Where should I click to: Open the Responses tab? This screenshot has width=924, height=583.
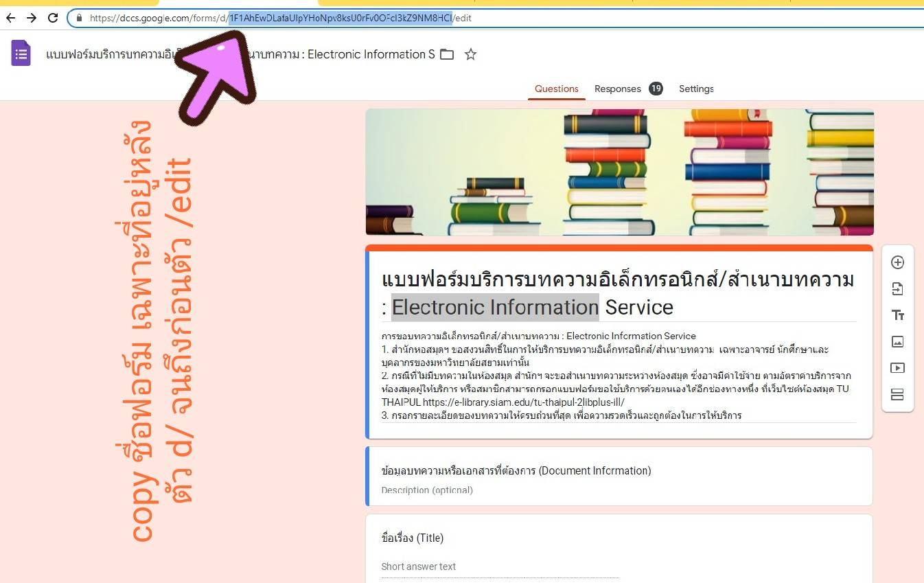click(x=618, y=89)
